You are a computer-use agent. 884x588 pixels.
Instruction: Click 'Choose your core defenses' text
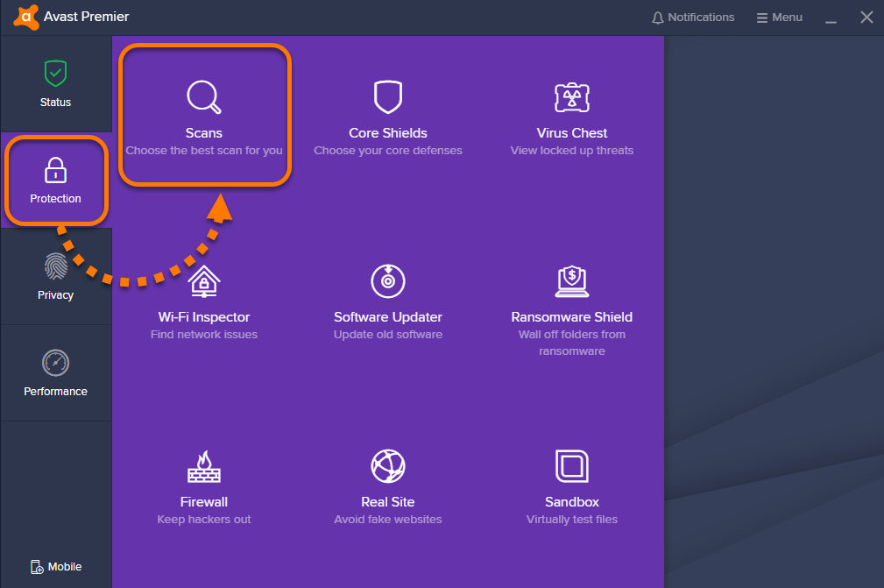point(388,151)
